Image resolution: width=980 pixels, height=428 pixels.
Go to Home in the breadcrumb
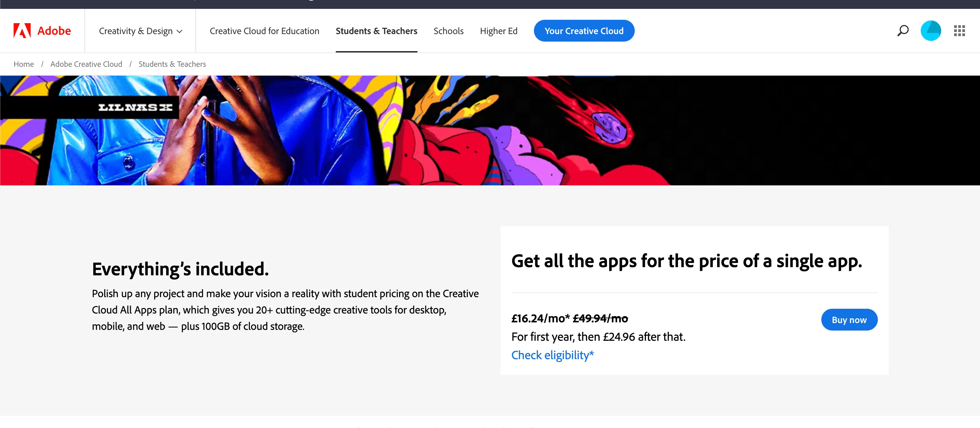click(x=23, y=64)
